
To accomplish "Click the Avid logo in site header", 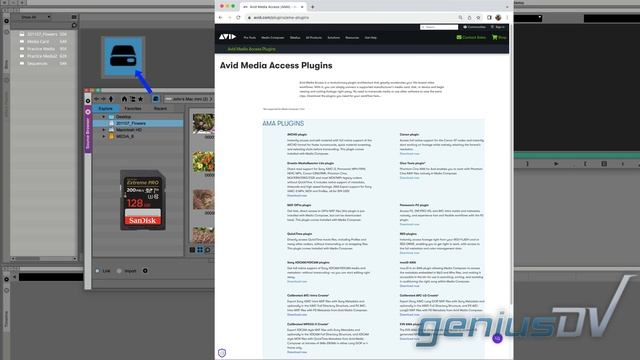I will click(227, 37).
